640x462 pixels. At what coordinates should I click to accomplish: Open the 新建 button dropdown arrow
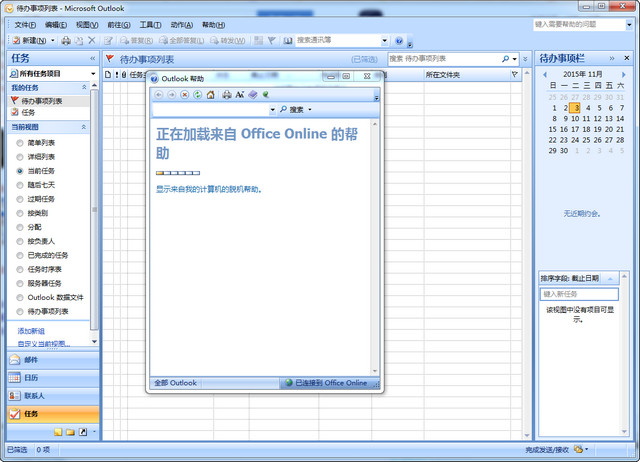pyautogui.click(x=53, y=40)
